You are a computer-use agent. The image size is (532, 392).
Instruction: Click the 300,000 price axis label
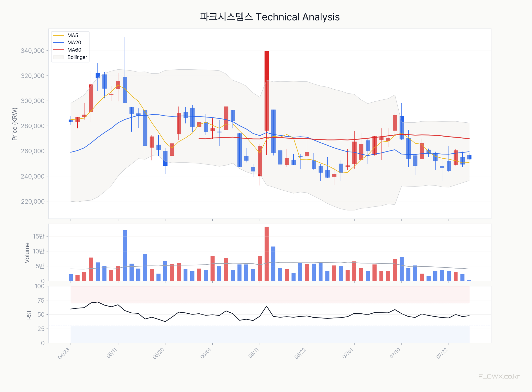click(32, 101)
